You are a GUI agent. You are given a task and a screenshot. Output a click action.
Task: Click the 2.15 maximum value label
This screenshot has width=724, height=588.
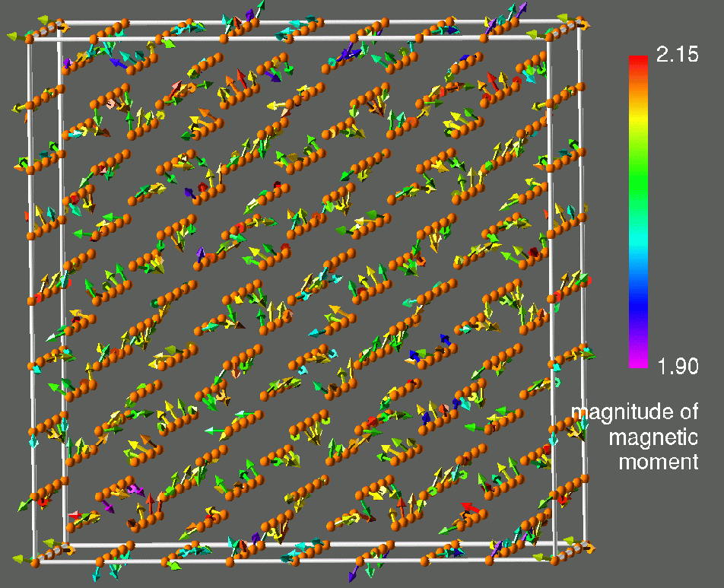[x=678, y=55]
